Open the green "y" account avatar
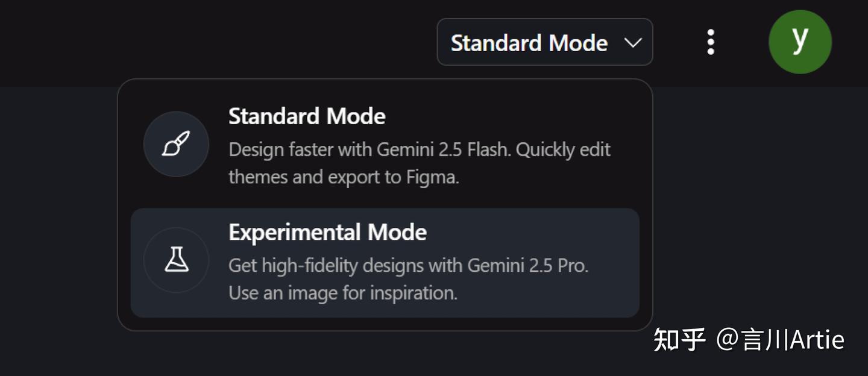 click(x=800, y=42)
